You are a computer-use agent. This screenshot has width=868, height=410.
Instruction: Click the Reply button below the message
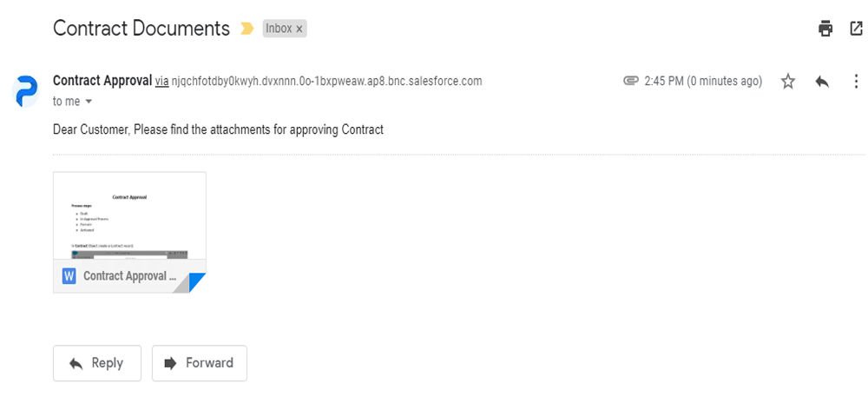[x=97, y=363]
